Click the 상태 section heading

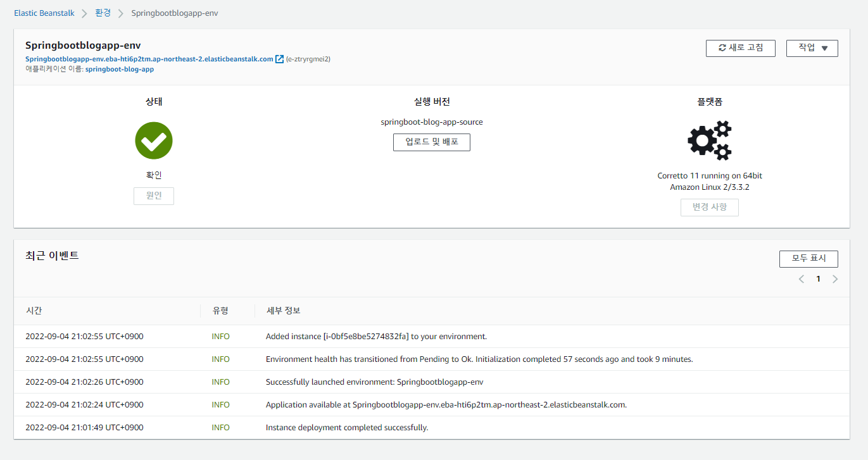tap(154, 102)
